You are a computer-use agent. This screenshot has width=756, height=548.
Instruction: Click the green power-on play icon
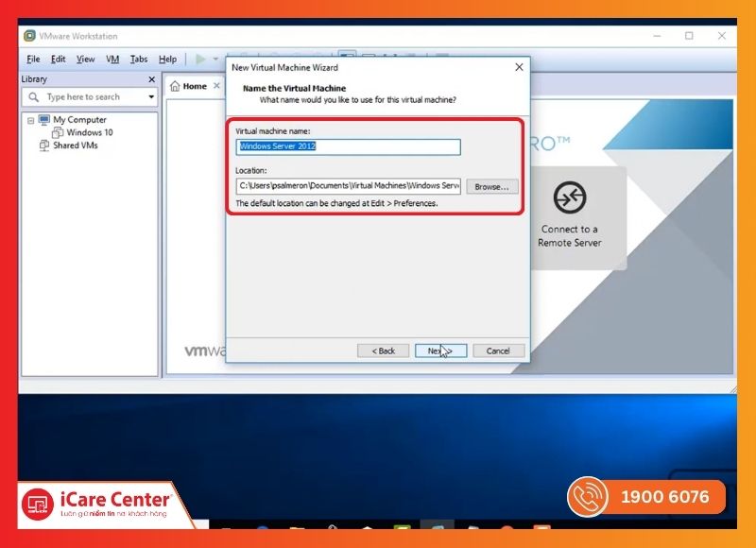[200, 60]
